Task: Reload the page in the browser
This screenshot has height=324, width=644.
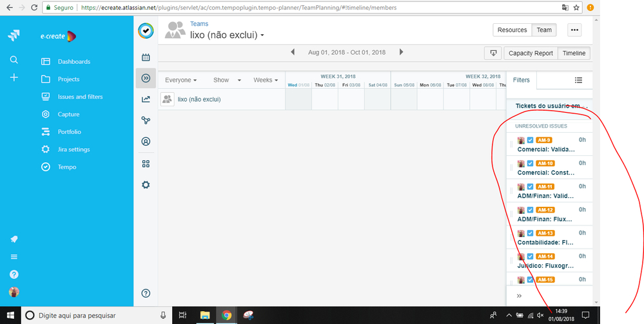Action: 34,7
